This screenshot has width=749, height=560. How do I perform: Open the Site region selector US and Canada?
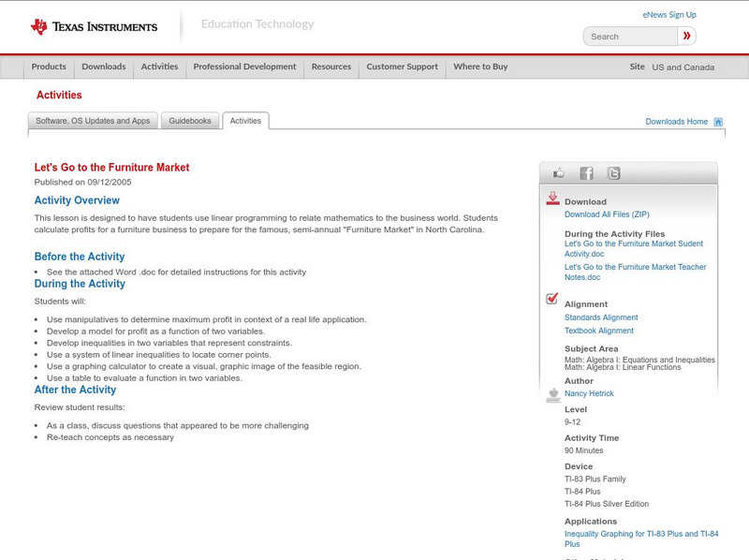click(683, 67)
